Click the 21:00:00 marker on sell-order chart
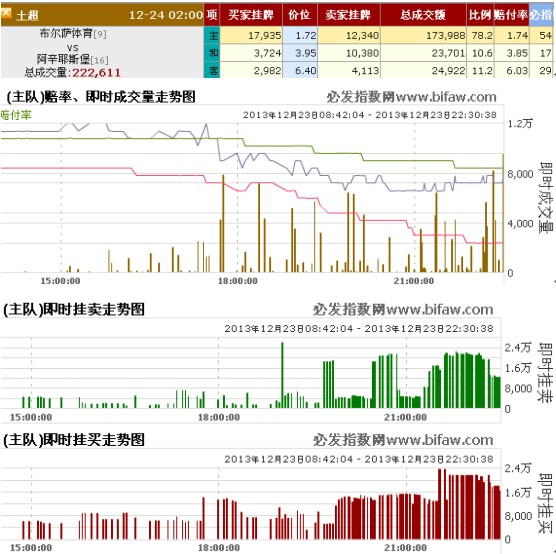Viewport: 556px width, 554px height. tap(406, 417)
